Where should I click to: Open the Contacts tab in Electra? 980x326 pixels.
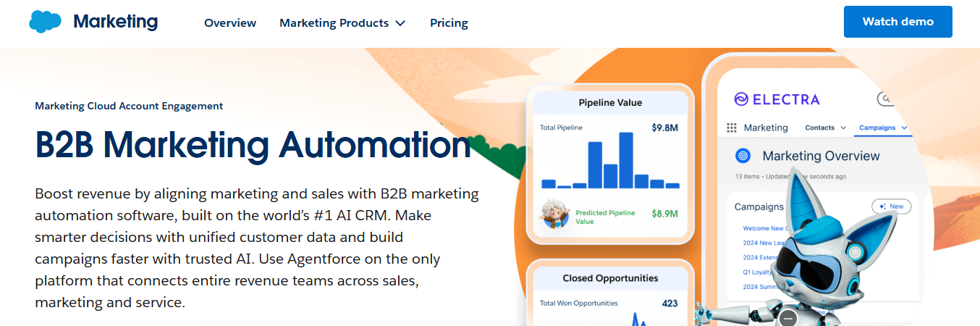pyautogui.click(x=820, y=128)
